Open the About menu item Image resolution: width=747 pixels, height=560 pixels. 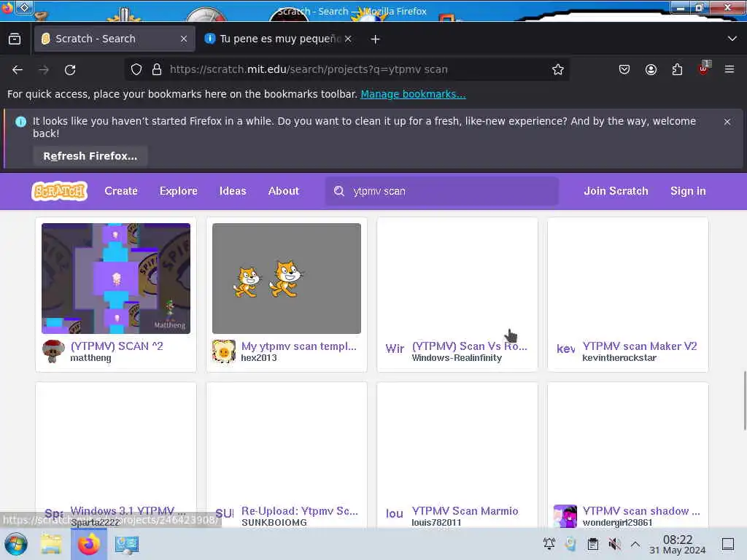click(284, 191)
